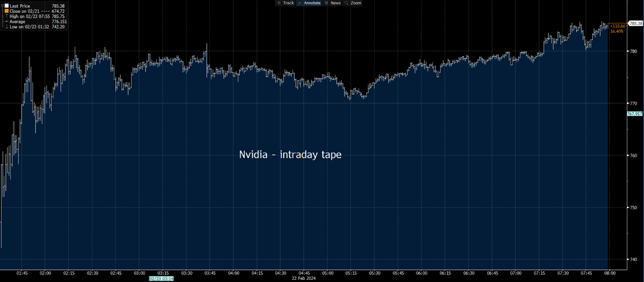Click the Annotate pencil icon
644x282 pixels.
(299, 3)
